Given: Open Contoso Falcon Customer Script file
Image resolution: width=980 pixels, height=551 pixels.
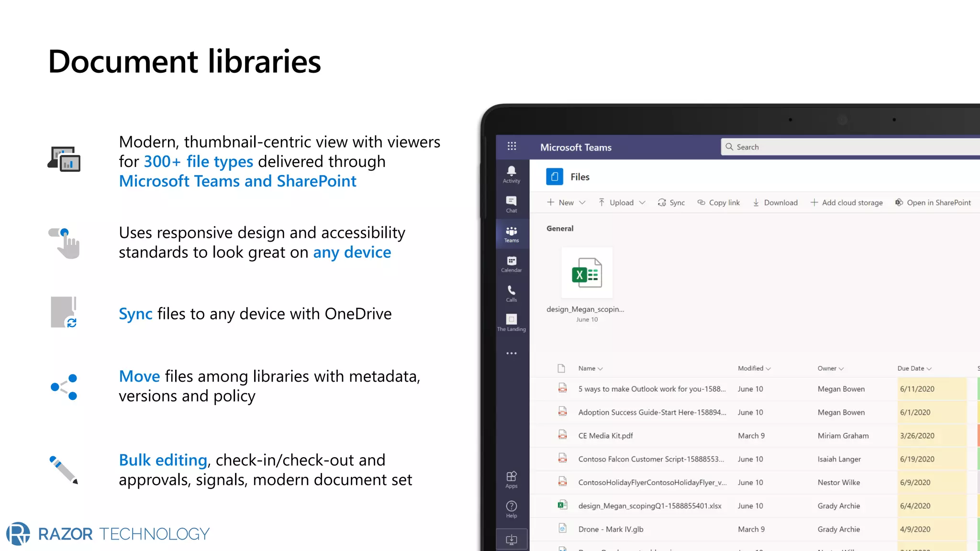Looking at the screenshot, I should coord(651,459).
